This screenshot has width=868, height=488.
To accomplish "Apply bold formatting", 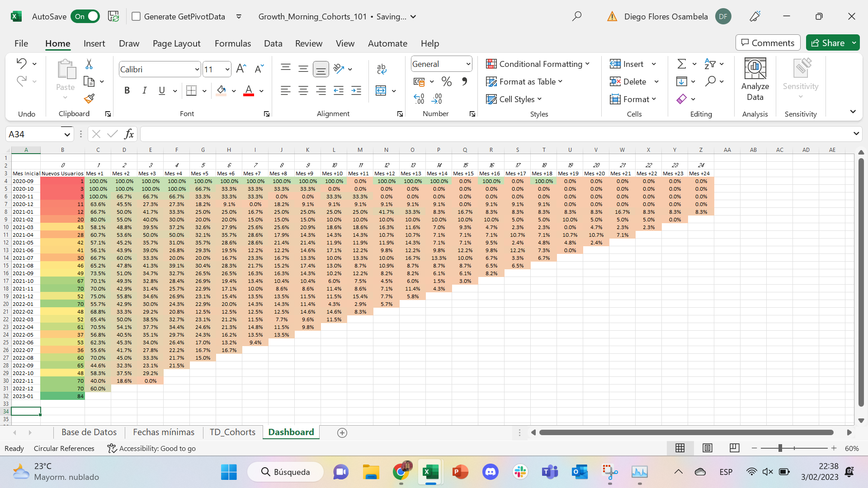I will 127,90.
